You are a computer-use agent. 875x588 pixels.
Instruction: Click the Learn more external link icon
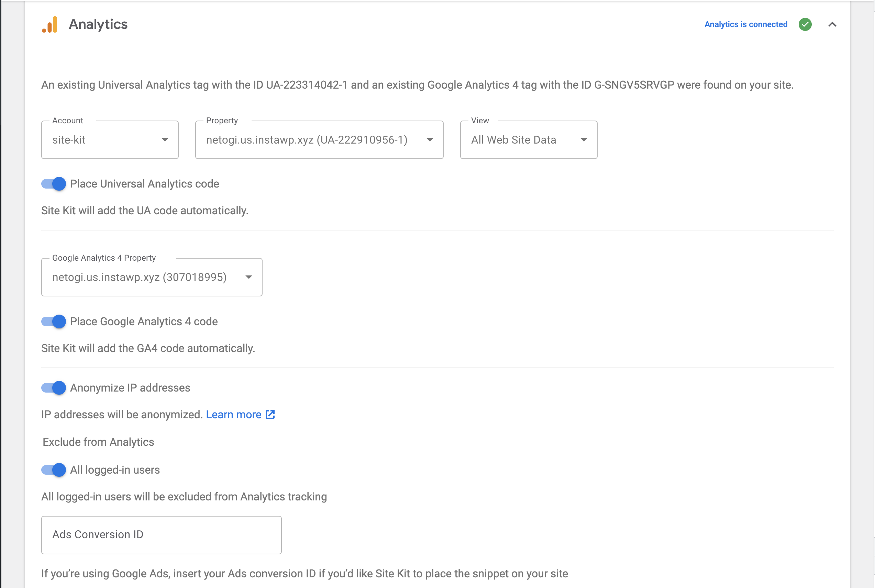tap(270, 414)
